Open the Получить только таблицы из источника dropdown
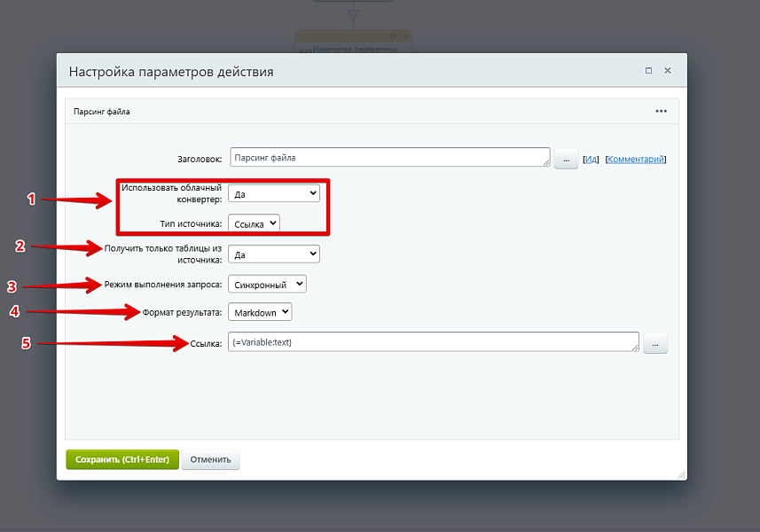Viewport: 760px width, 532px height. pos(273,254)
